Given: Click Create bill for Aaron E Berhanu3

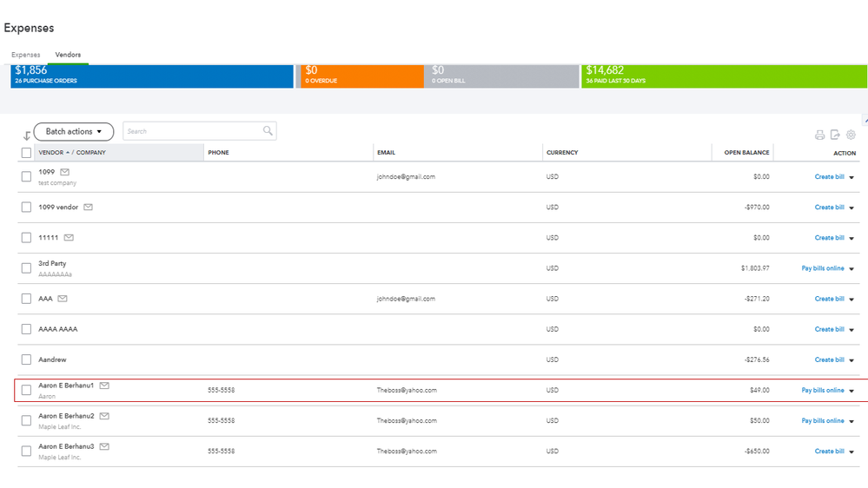Looking at the screenshot, I should tap(829, 451).
